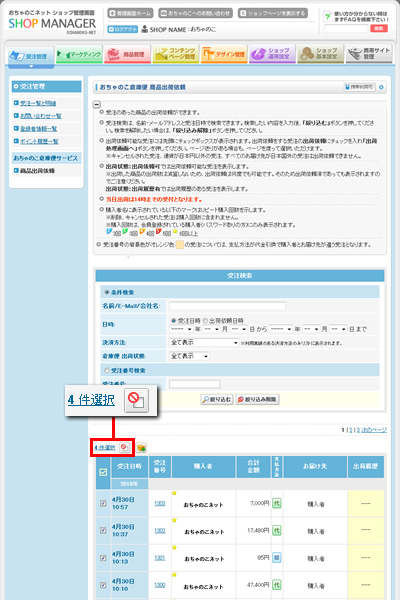This screenshot has width=400, height=600.
Task: Click the 絞り込む filter button
Action: 217,399
